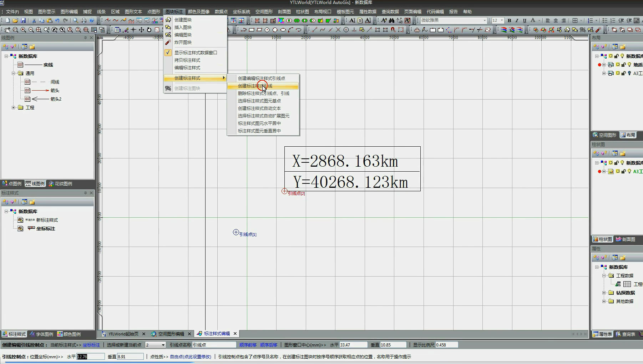Open the 图块标注 menu

(174, 12)
